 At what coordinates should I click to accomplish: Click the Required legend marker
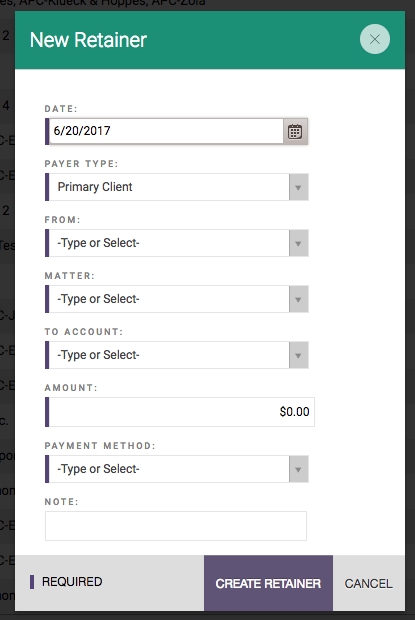tap(32, 582)
